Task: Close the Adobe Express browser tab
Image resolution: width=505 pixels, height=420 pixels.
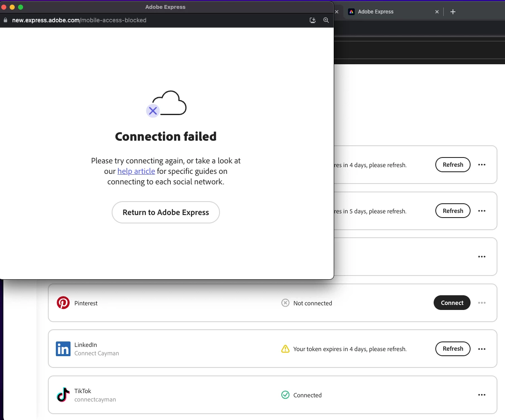Action: click(437, 12)
